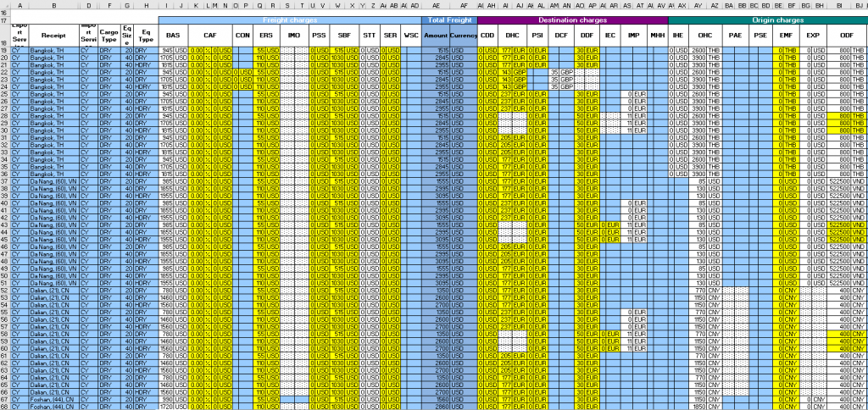Click the 'Freight charges' group header
The height and width of the screenshot is (410, 868).
(290, 20)
